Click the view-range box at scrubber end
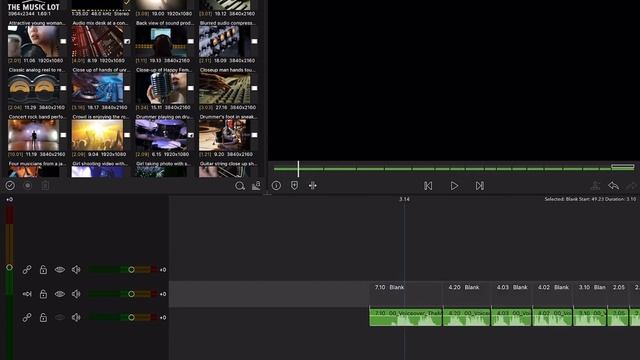The image size is (640, 360). (x=623, y=167)
